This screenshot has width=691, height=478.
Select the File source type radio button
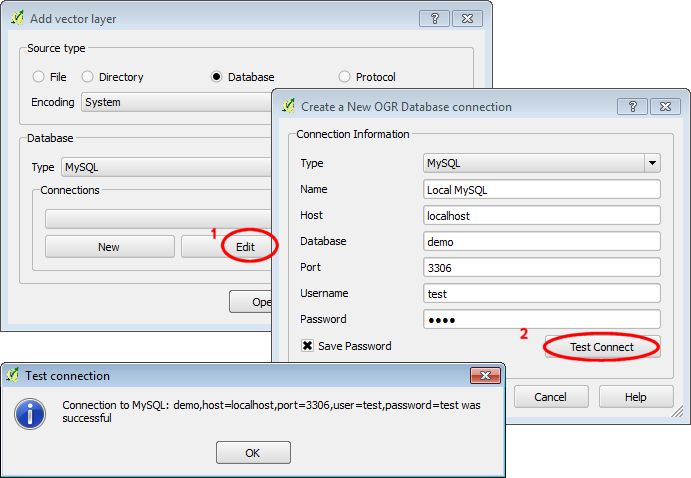click(39, 77)
